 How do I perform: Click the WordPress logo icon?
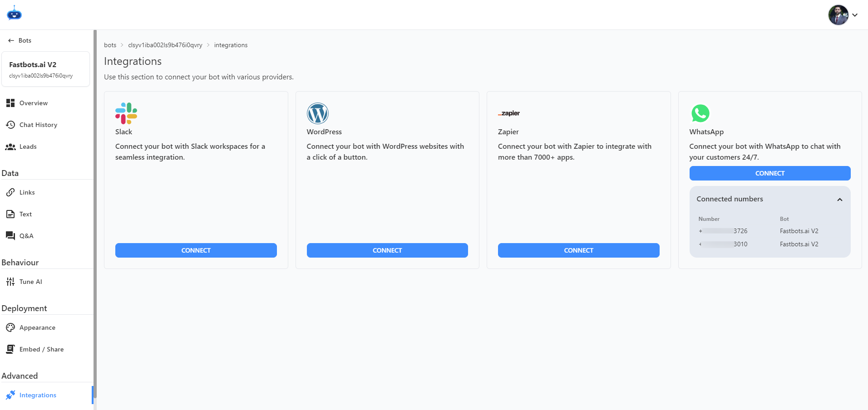click(x=318, y=113)
